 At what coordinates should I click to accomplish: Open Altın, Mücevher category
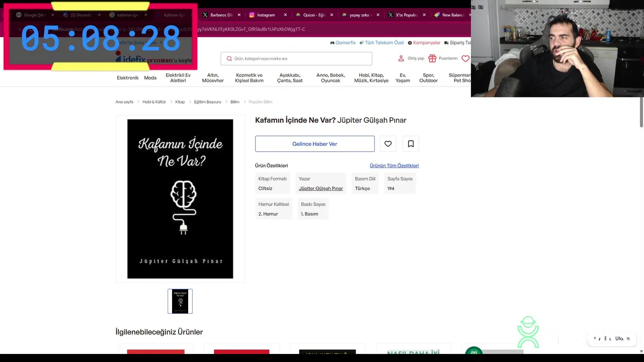click(x=213, y=78)
